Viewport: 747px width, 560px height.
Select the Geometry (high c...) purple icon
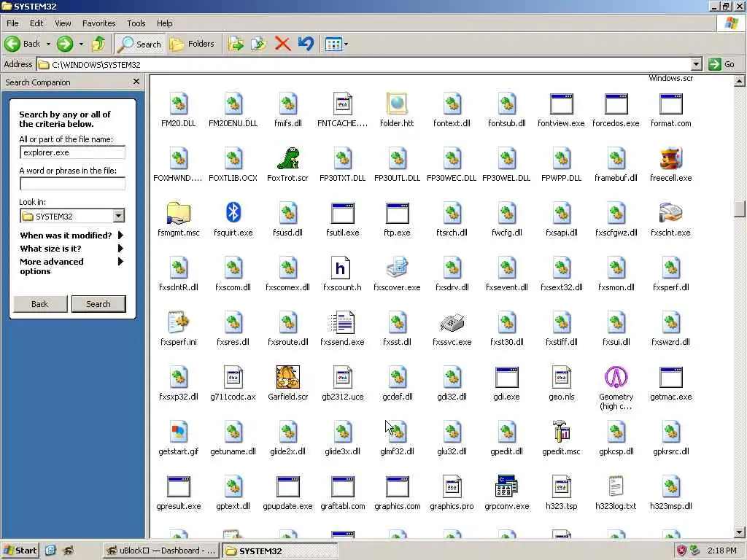pos(616,377)
